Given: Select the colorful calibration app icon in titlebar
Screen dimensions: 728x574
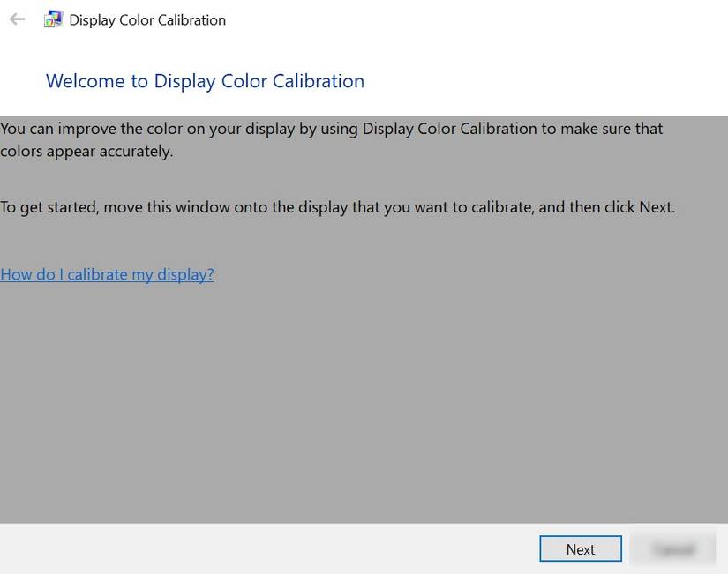Looking at the screenshot, I should tap(53, 19).
